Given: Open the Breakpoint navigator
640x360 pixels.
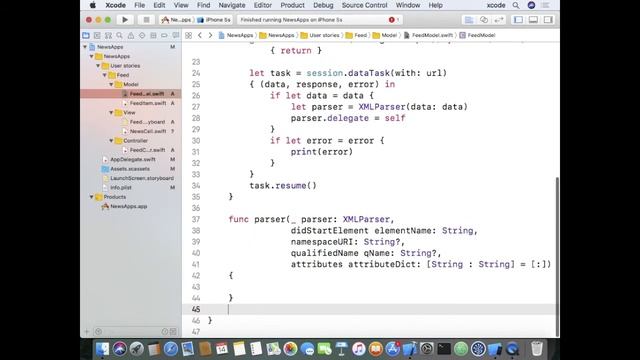Looking at the screenshot, I should click(164, 36).
